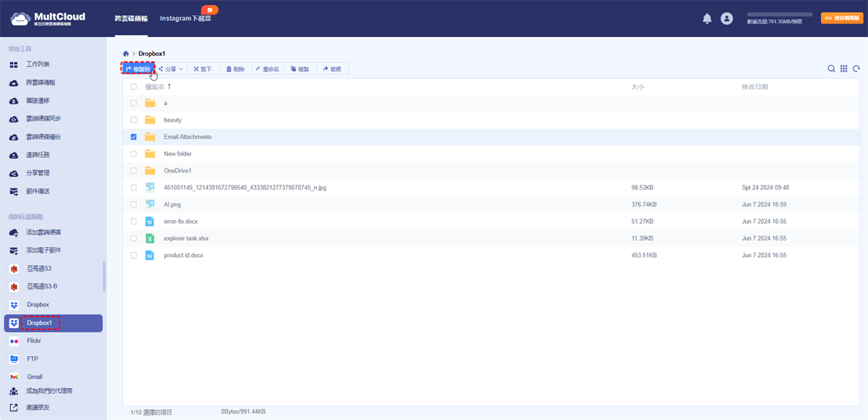Click the 官網 official site button
868x420 pixels.
click(332, 69)
